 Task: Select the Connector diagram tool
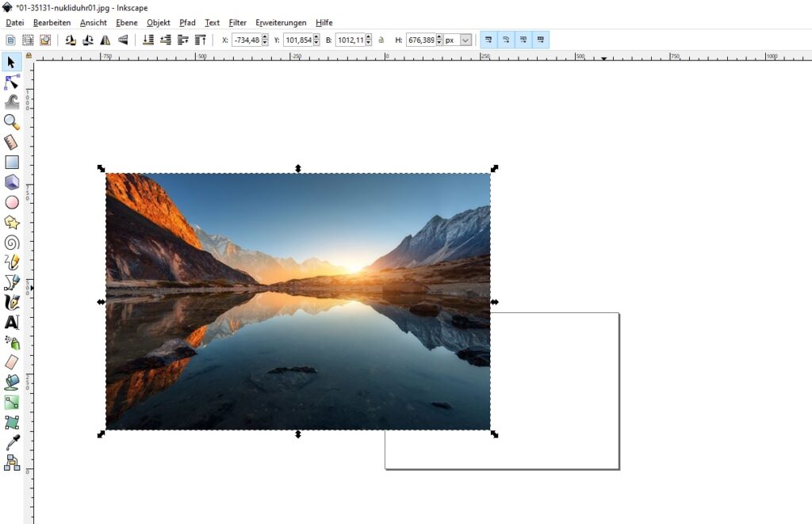click(11, 462)
